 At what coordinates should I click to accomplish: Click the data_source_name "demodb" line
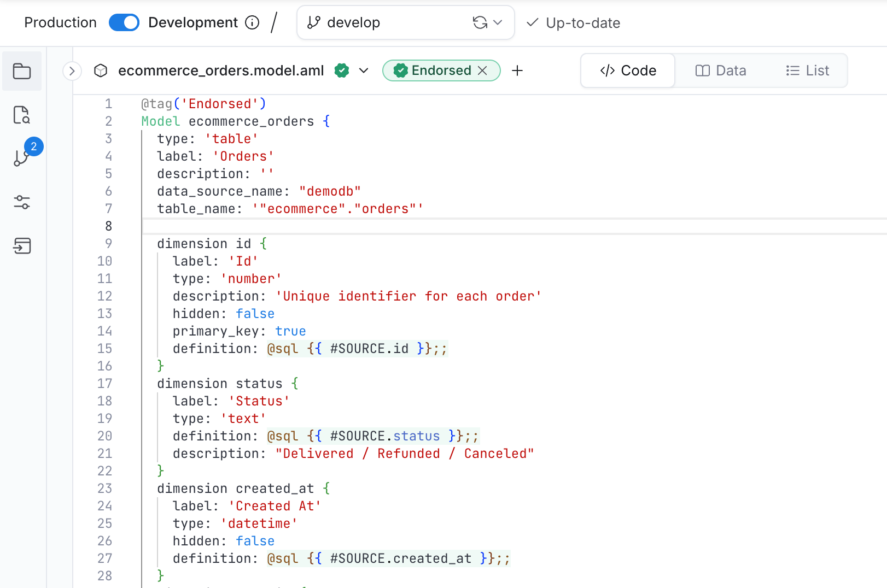pyautogui.click(x=259, y=191)
